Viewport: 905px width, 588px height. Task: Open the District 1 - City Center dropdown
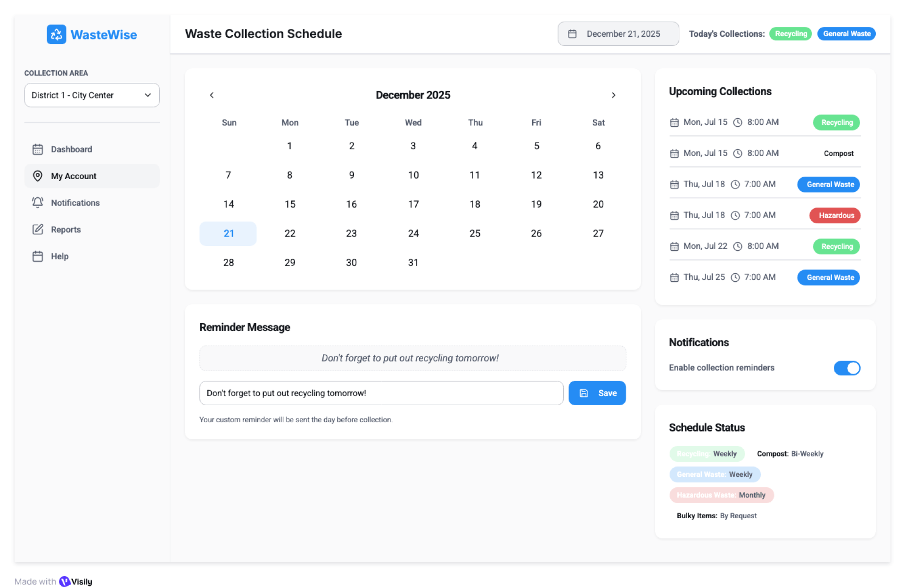92,95
